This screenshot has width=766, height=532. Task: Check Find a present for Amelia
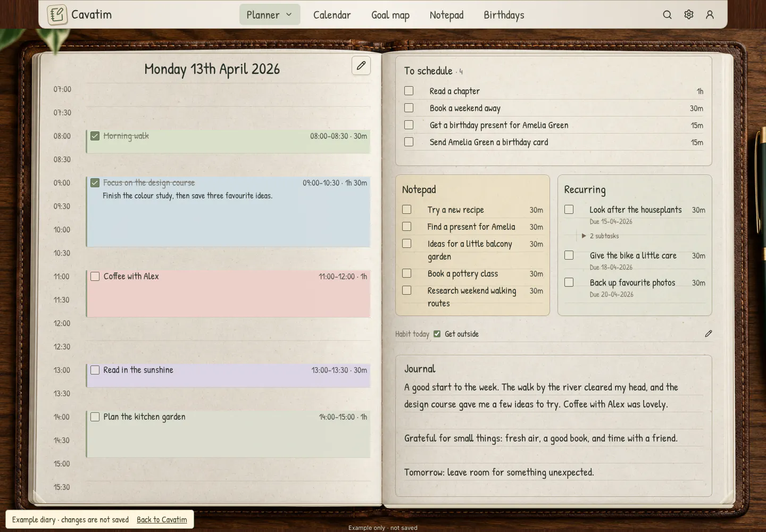click(x=406, y=227)
